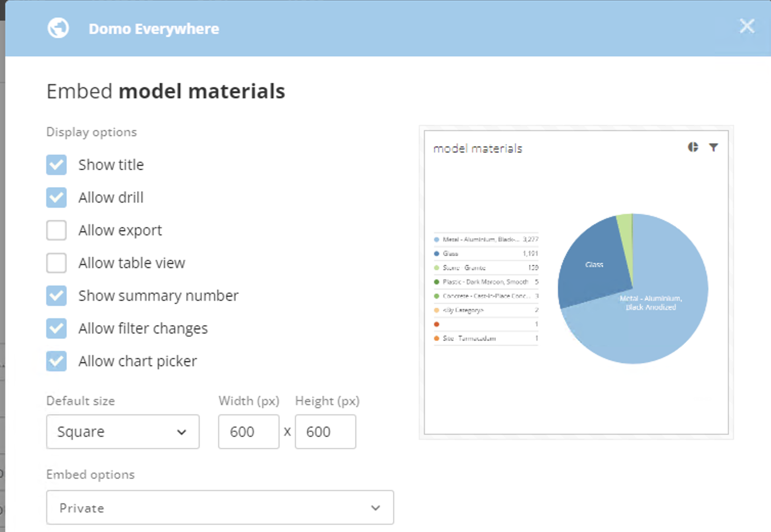Click the Plastic - Dark Maroon legend row
The width and height of the screenshot is (771, 532).
[485, 282]
